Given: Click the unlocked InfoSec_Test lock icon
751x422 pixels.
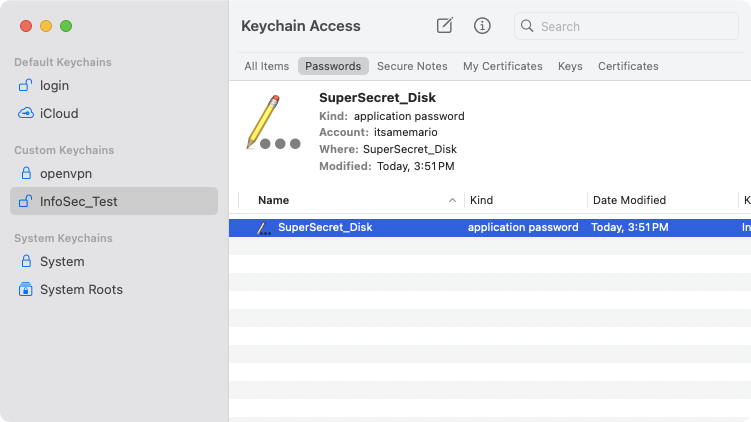Looking at the screenshot, I should click(26, 202).
